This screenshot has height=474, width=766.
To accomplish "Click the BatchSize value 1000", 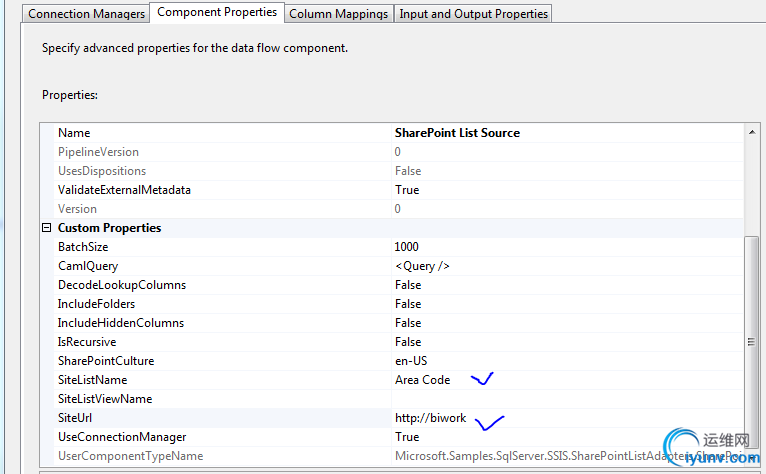I will 406,247.
